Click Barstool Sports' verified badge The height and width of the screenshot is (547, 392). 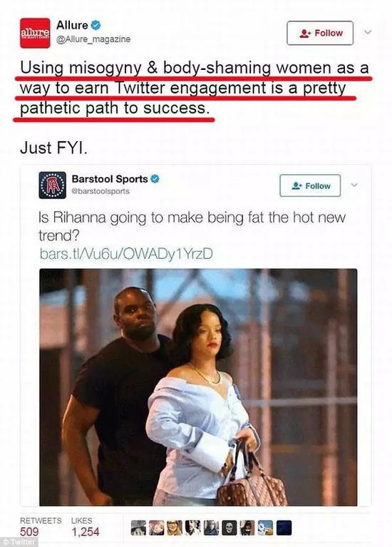[x=155, y=179]
